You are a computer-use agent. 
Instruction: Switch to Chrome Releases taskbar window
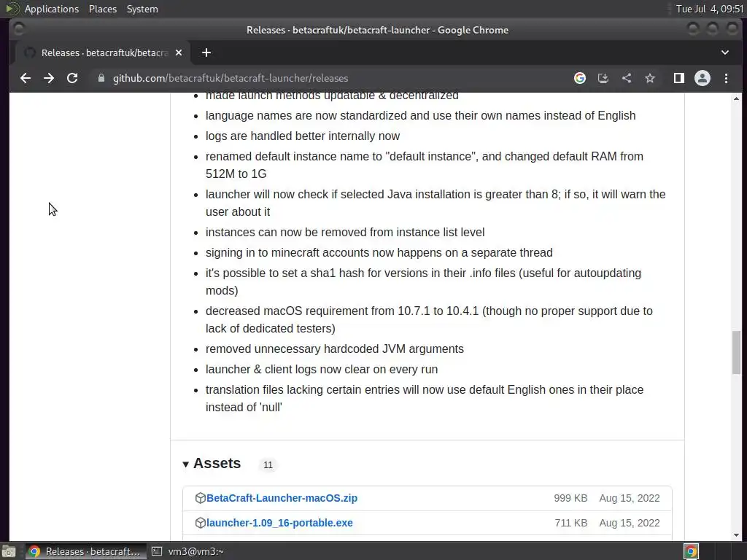85,551
